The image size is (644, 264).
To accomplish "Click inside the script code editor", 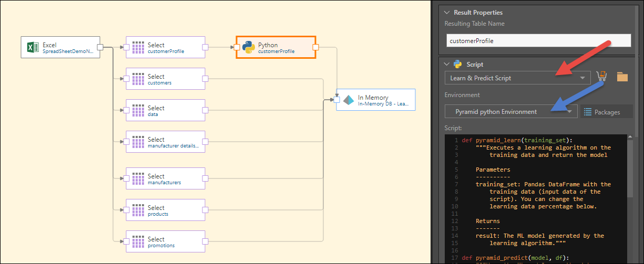I will (541, 199).
